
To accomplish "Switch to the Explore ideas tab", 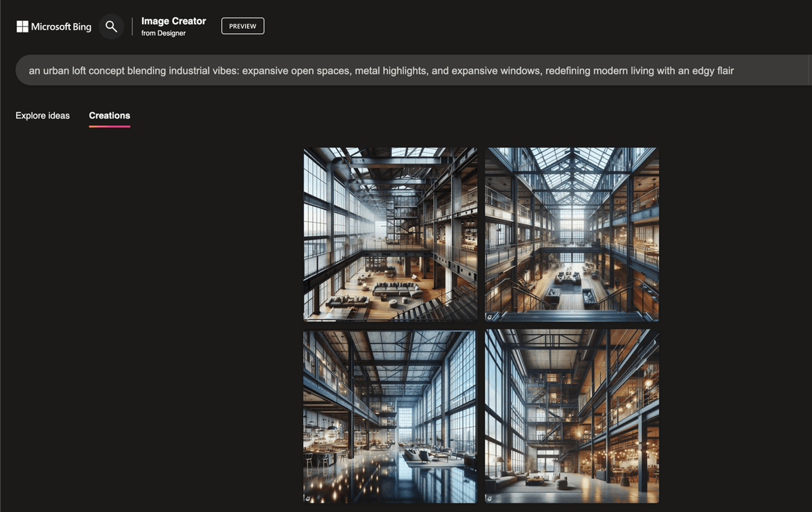I will (43, 116).
